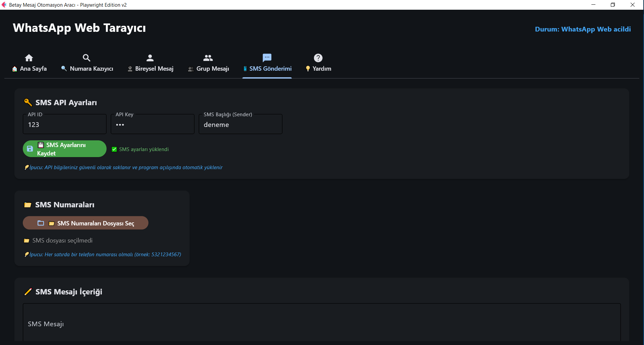
Task: Focus the API Key password field
Action: [x=152, y=124]
